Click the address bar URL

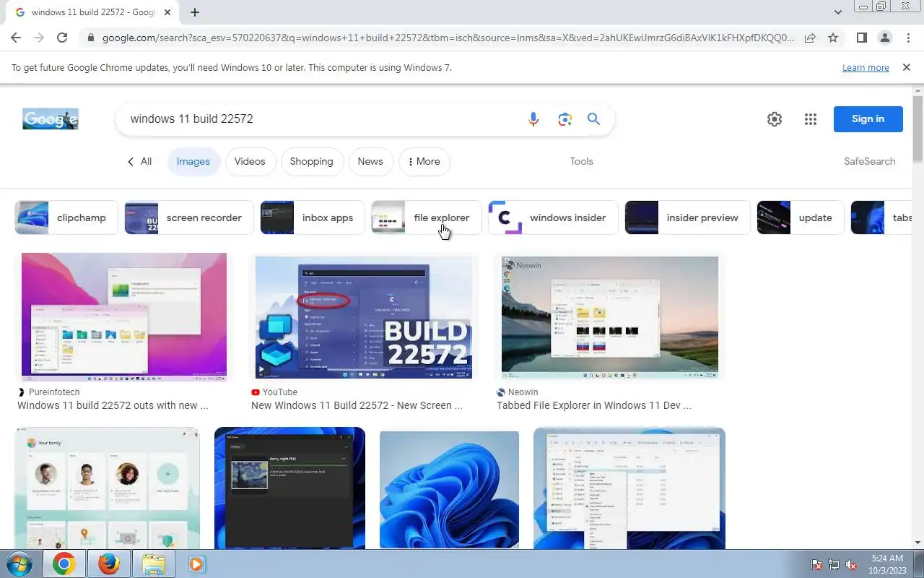click(448, 38)
